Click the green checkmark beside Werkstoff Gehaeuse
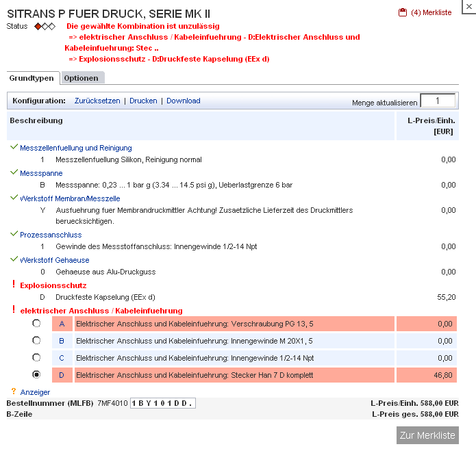The image size is (476, 451). [14, 259]
